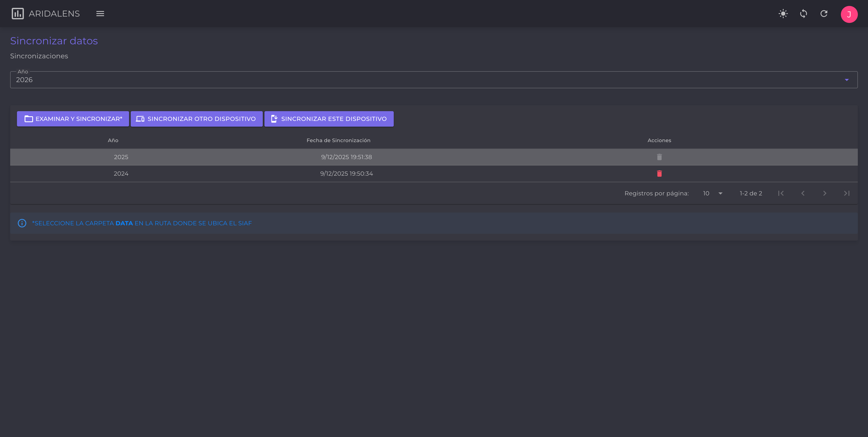Viewport: 868px width, 437px height.
Task: Open the hamburger navigation menu
Action: pyautogui.click(x=100, y=14)
